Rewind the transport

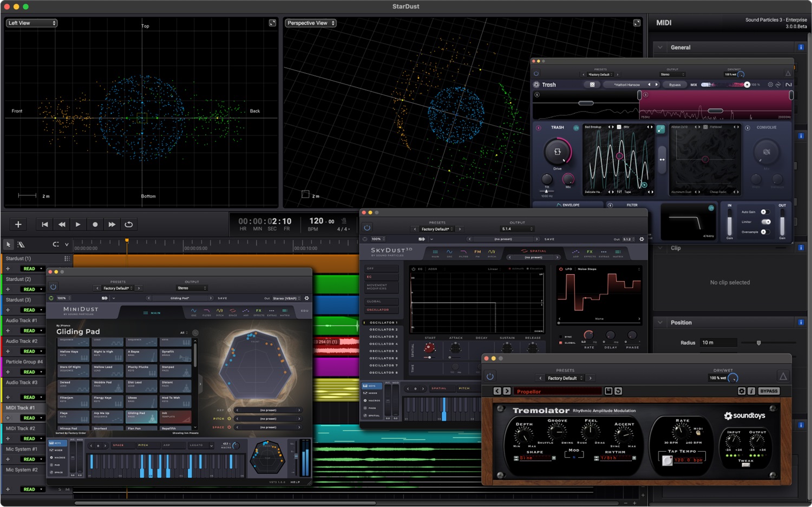click(62, 224)
